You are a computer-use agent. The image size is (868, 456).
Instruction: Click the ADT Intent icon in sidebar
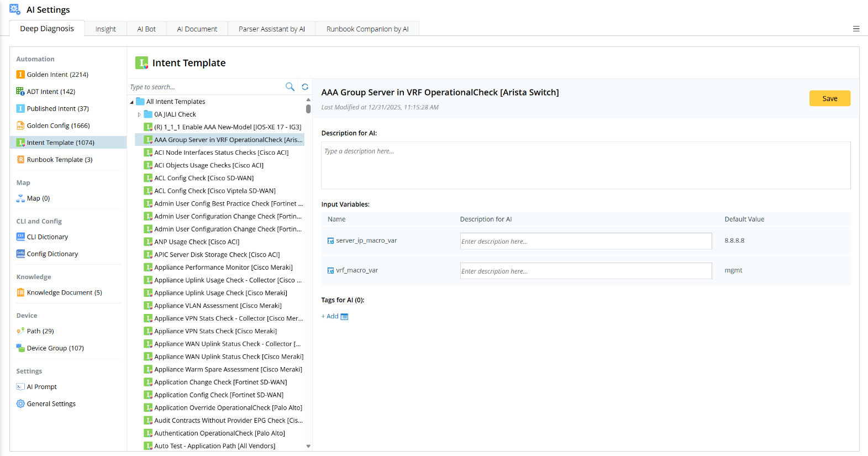click(x=20, y=92)
